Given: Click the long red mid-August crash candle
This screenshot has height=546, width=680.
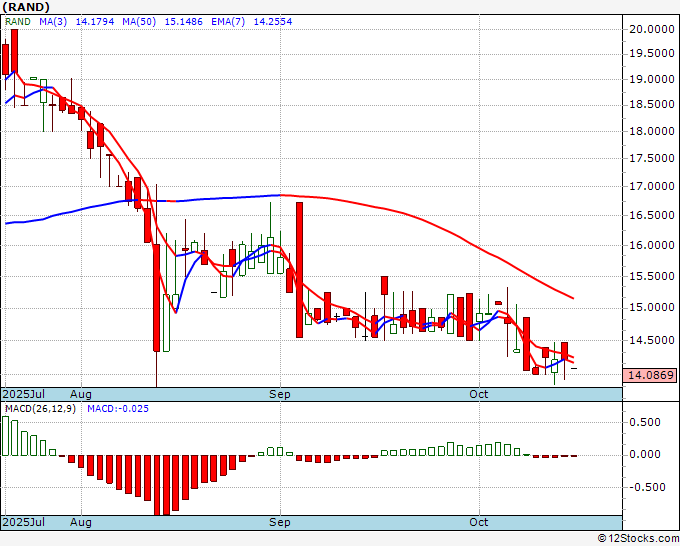Looking at the screenshot, I should point(157,298).
